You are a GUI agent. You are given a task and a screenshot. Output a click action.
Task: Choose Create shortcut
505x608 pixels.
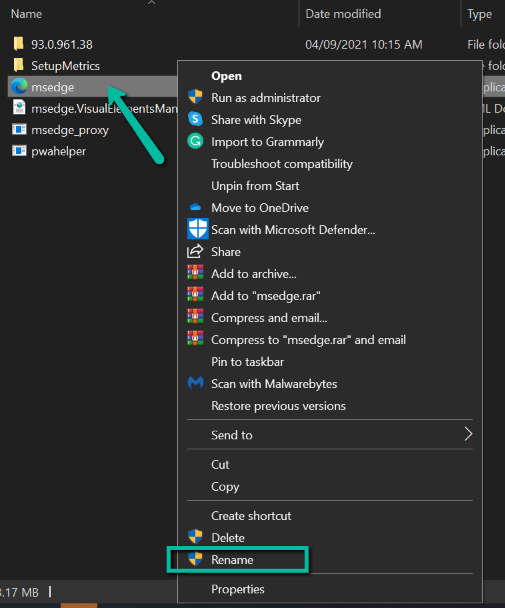251,516
